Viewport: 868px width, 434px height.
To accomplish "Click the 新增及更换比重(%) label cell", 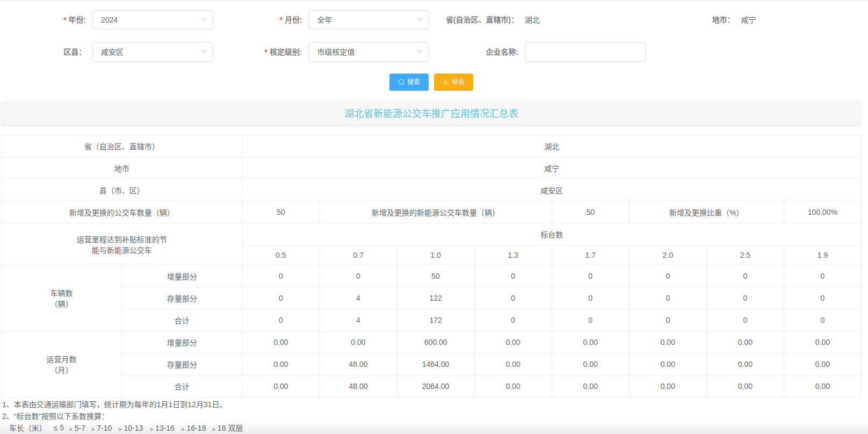I will [x=706, y=213].
